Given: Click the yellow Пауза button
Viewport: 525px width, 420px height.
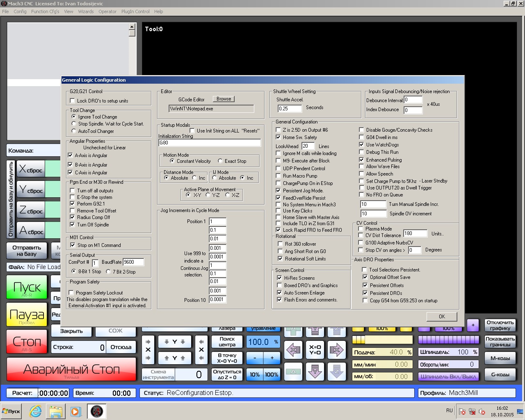Looking at the screenshot, I should [27, 315].
